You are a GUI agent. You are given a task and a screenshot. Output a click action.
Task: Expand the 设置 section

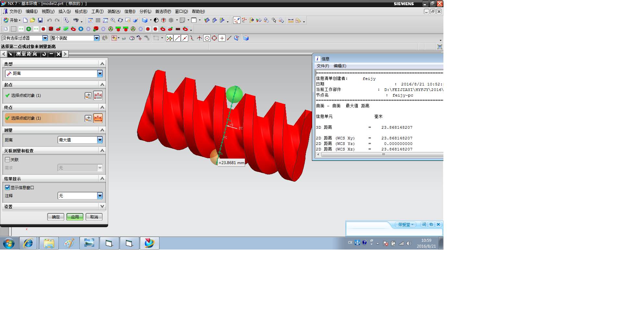click(102, 206)
